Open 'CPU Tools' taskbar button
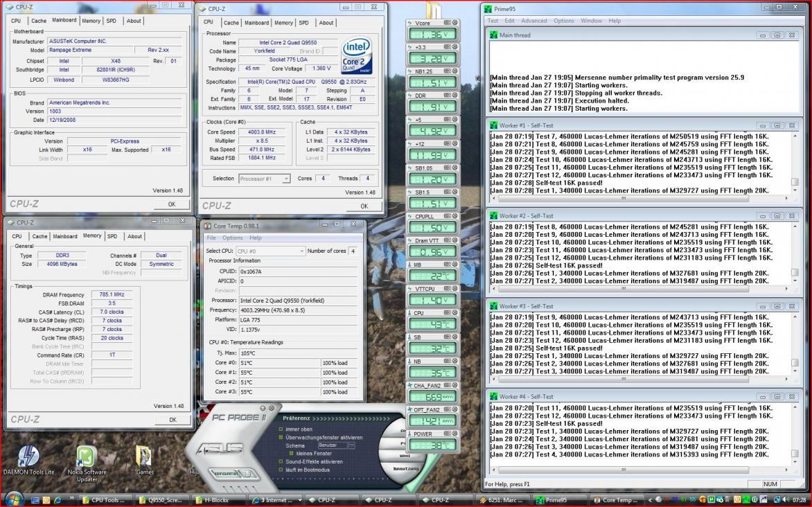 coord(104,500)
